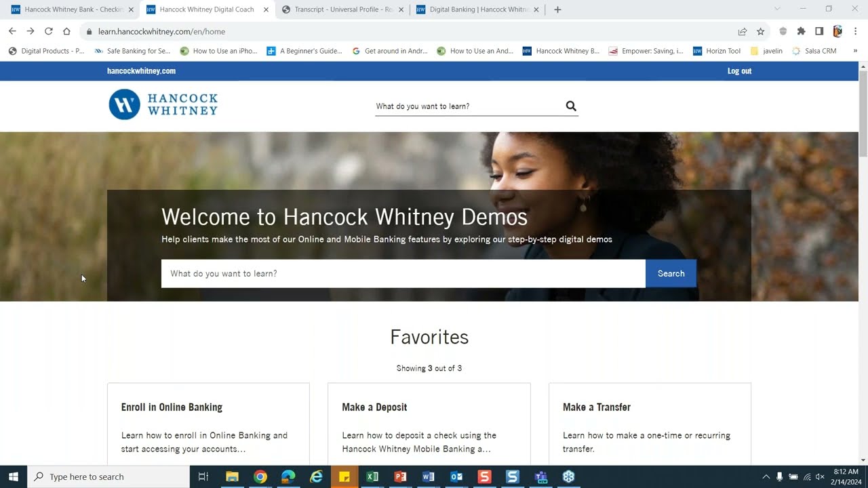Open the javelin bookmarks folder
Viewport: 868px width, 488px height.
point(766,51)
